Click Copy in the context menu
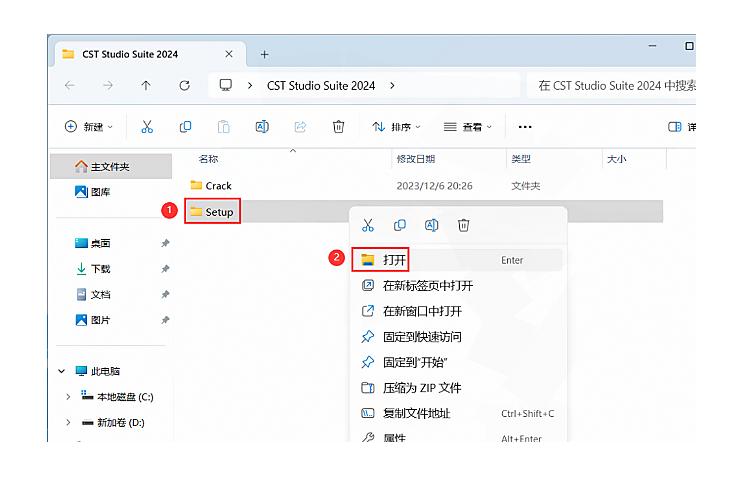 pos(400,225)
